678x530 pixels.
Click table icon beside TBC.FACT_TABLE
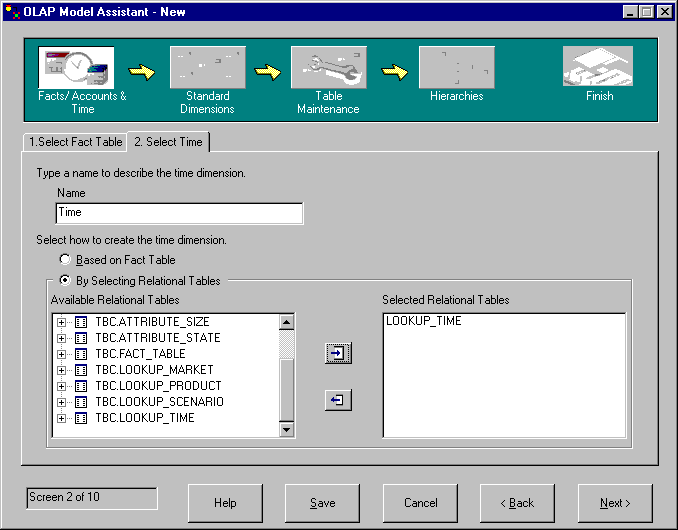coord(81,354)
